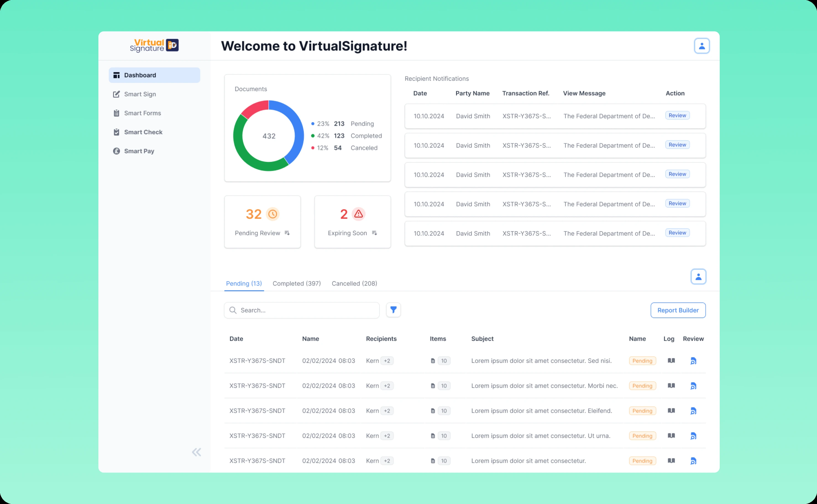Screen dimensions: 817x504
Task: Click the Report Builder button
Action: (x=678, y=310)
